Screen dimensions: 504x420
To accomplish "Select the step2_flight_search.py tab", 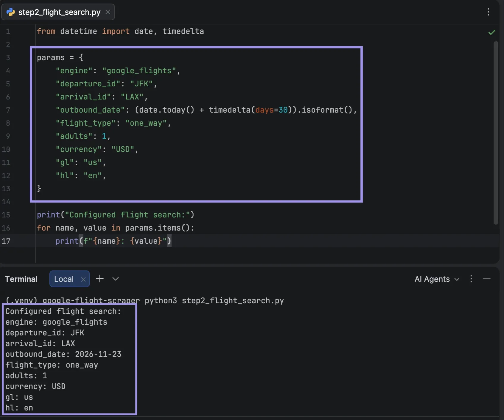I will 58,12.
